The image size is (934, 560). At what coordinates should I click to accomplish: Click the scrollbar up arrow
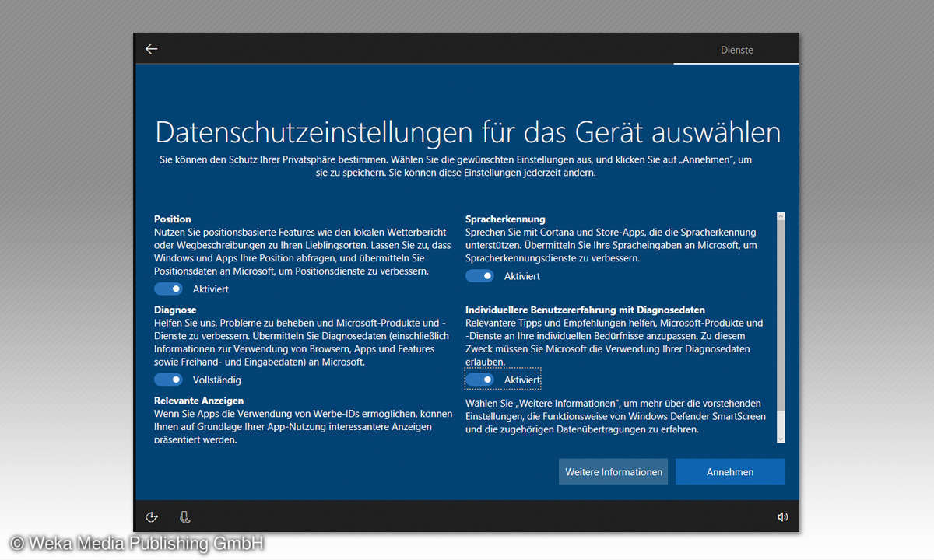[781, 216]
